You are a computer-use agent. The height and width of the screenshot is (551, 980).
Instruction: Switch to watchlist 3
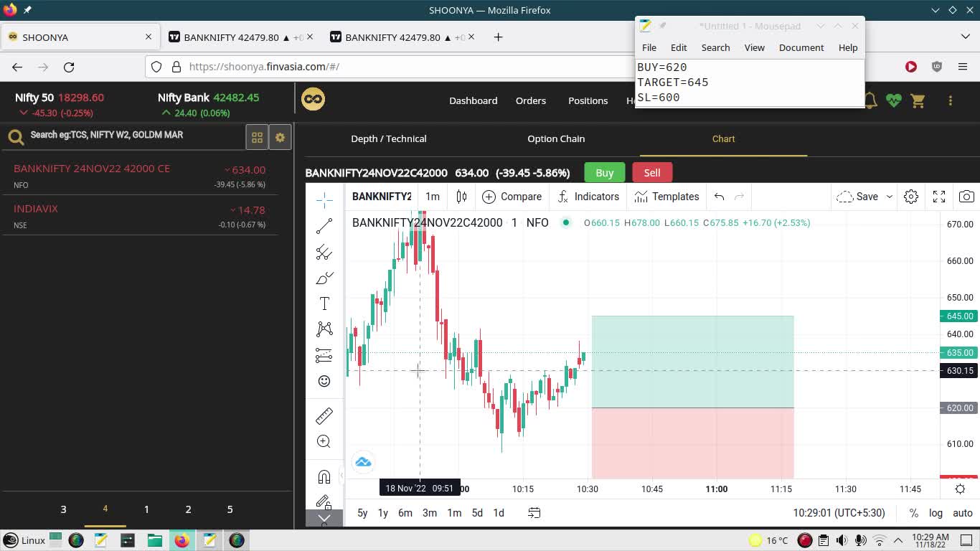[x=63, y=509]
